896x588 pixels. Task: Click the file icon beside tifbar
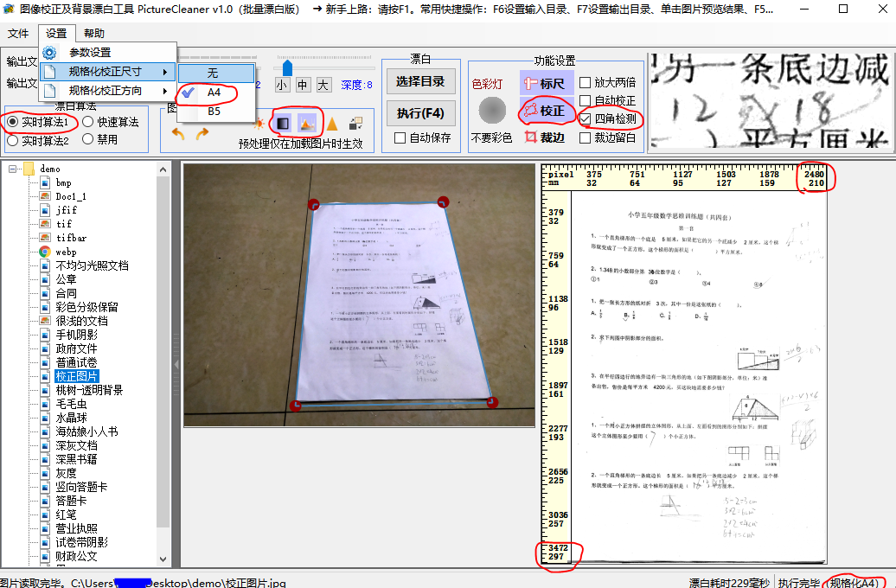[x=45, y=237]
